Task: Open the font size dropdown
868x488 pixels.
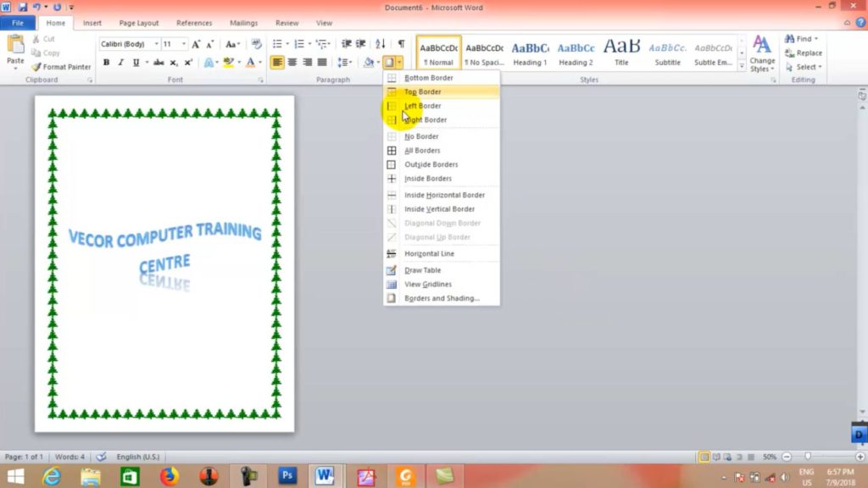Action: (x=184, y=44)
